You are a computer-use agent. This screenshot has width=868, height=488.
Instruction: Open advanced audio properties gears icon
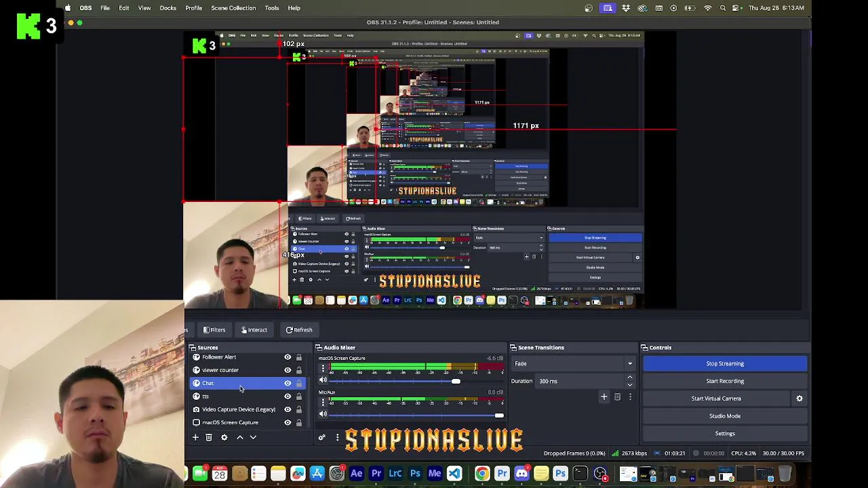[x=322, y=437]
